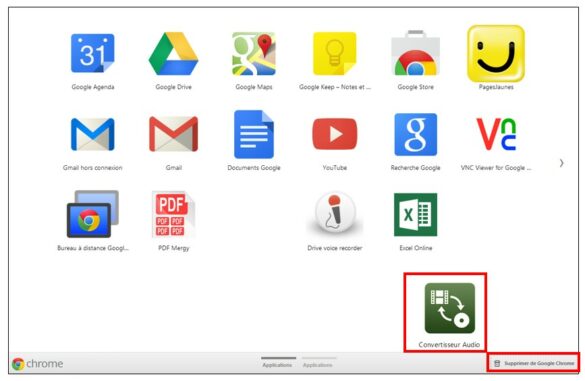This screenshot has width=585, height=381.
Task: Go to next apps page with right chevron
Action: tap(561, 163)
